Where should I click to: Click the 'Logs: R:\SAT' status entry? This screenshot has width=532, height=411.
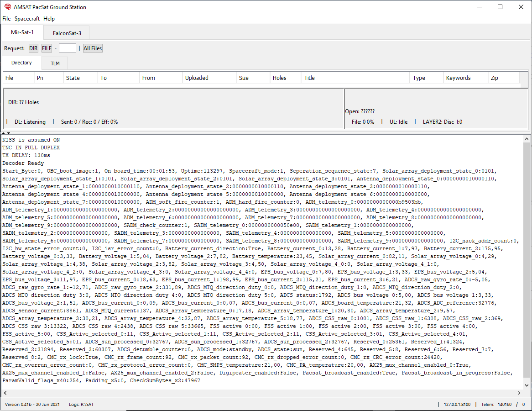tap(81, 404)
